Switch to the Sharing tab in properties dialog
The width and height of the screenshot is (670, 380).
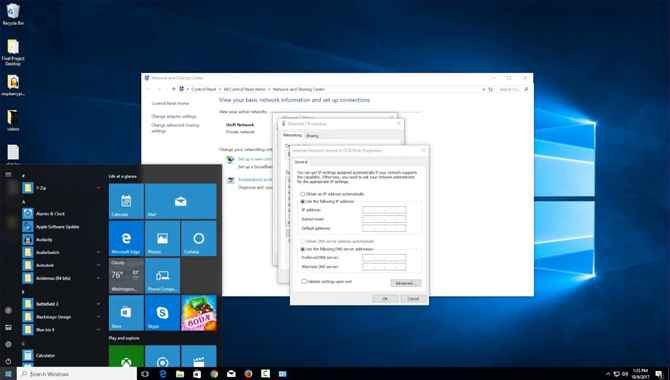[312, 136]
